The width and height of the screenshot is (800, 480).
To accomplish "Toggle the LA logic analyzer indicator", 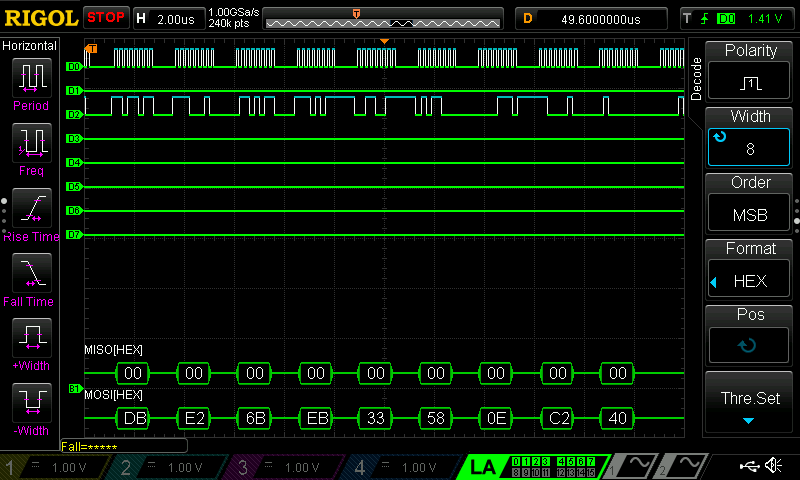I will (484, 466).
